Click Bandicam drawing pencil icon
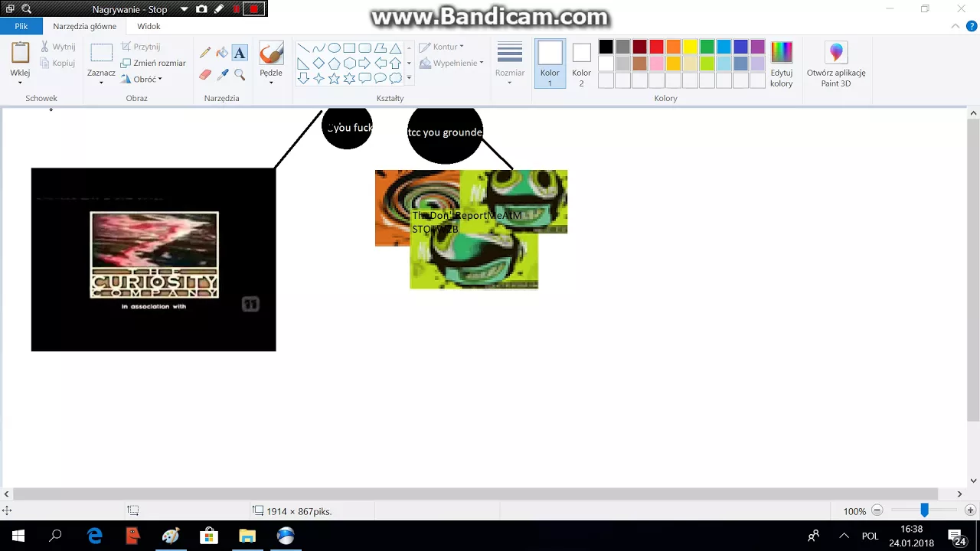Screen dimensions: 980x551 219,9
